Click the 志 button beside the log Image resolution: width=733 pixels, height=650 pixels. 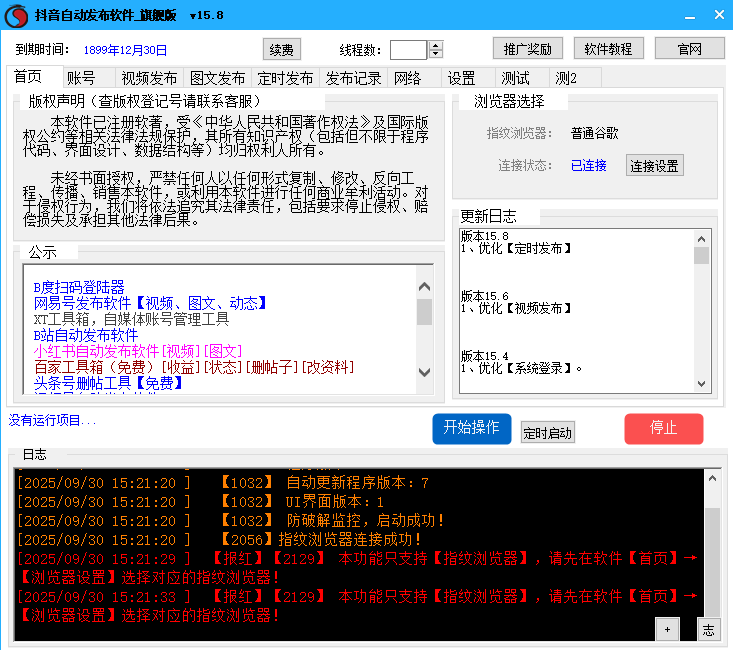[707, 629]
